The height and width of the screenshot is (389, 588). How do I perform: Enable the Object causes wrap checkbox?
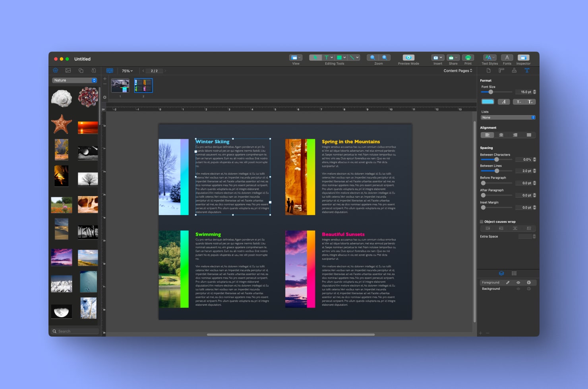coord(481,221)
